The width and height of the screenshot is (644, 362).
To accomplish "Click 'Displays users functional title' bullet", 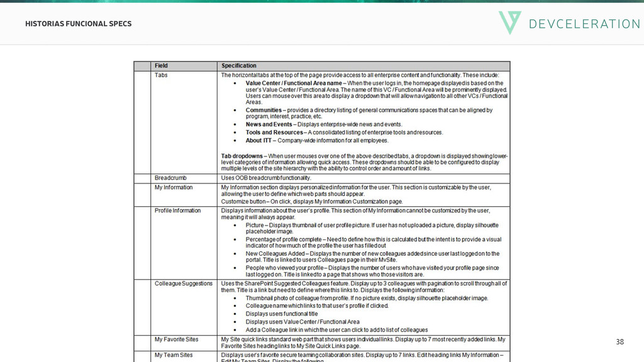I will click(x=282, y=314).
